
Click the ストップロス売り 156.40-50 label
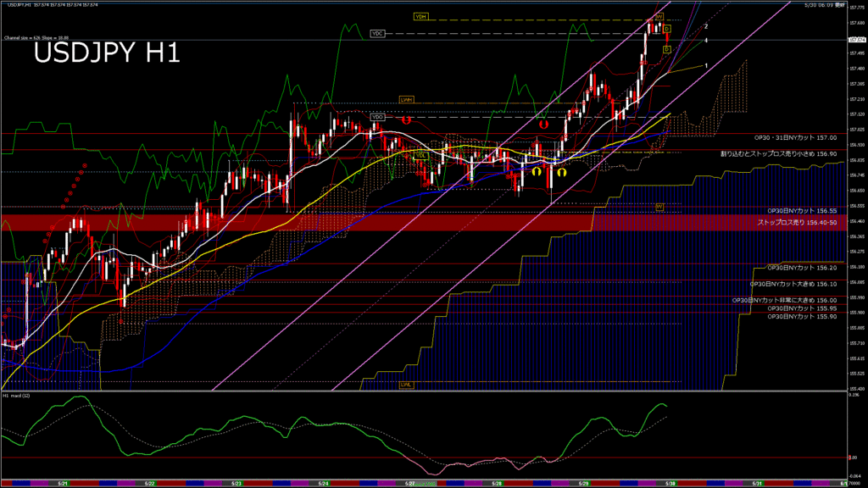(x=797, y=222)
